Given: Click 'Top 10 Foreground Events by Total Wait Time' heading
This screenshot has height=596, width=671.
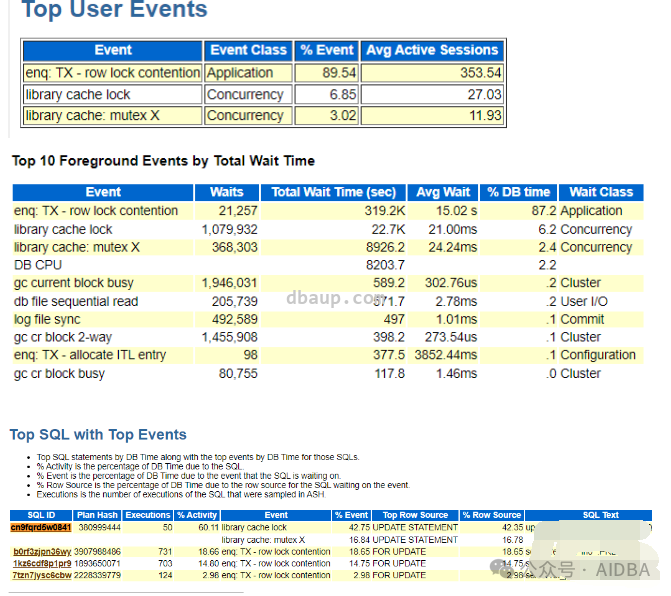Looking at the screenshot, I should pos(163,161).
